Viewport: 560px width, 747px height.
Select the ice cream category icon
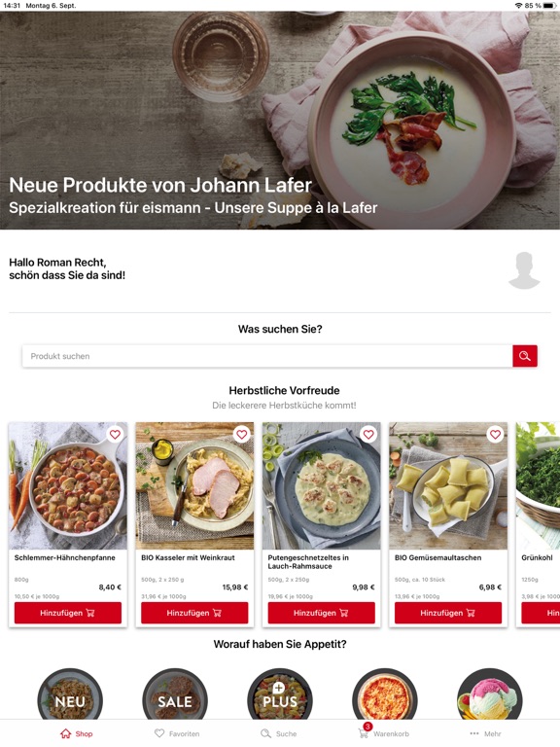coord(490,695)
